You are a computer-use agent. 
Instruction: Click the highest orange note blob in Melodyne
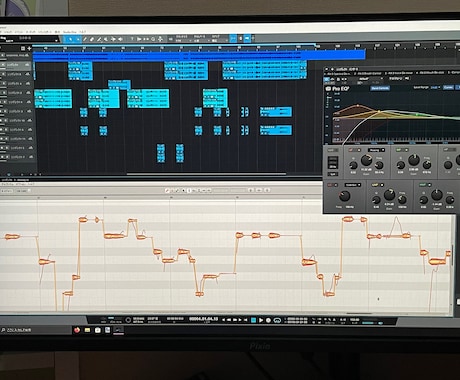pos(348,219)
